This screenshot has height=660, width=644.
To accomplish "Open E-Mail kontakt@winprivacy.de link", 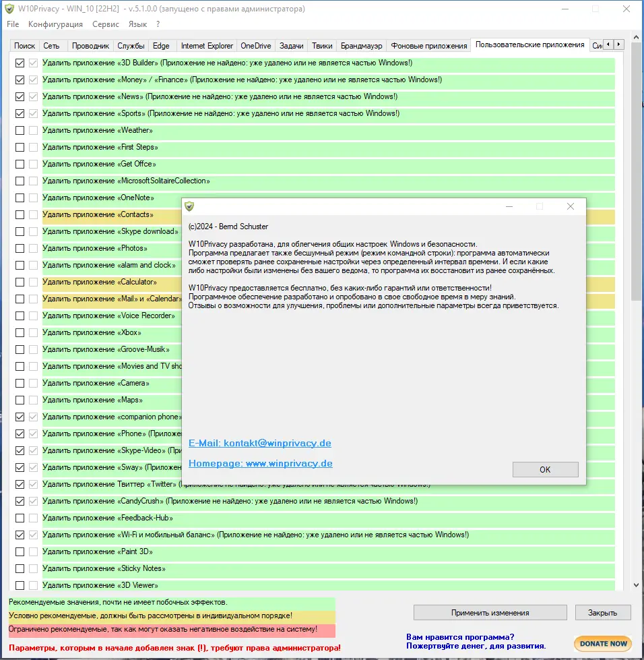I will (259, 443).
